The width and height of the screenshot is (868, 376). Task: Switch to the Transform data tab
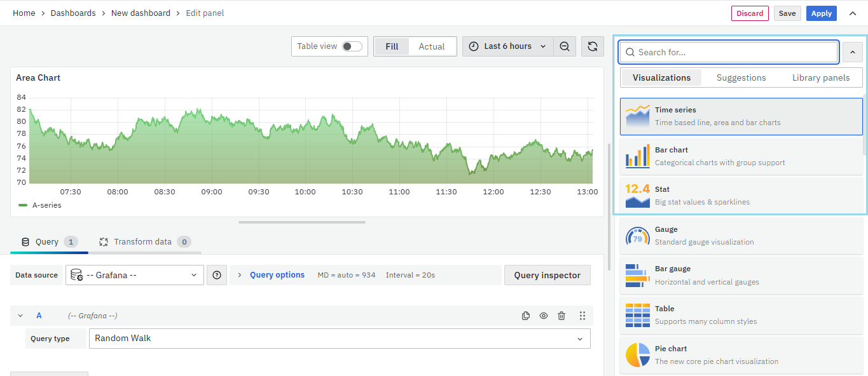point(143,242)
